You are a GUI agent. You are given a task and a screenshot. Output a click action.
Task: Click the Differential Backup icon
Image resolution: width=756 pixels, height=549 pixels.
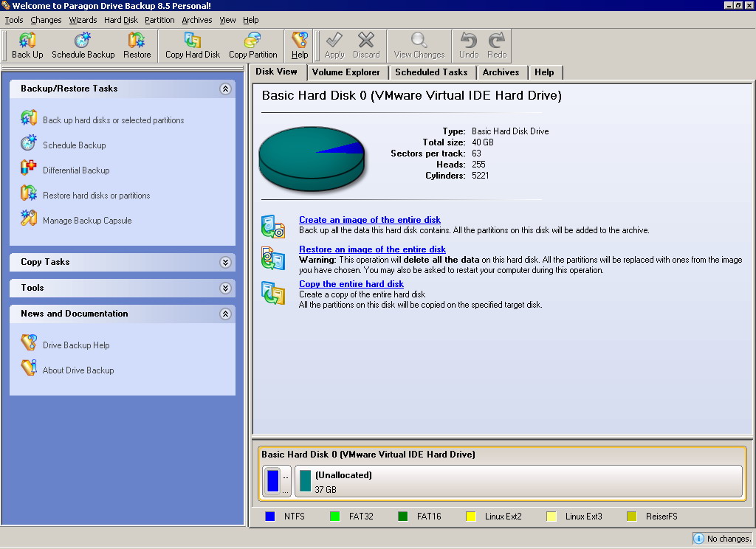click(x=29, y=168)
